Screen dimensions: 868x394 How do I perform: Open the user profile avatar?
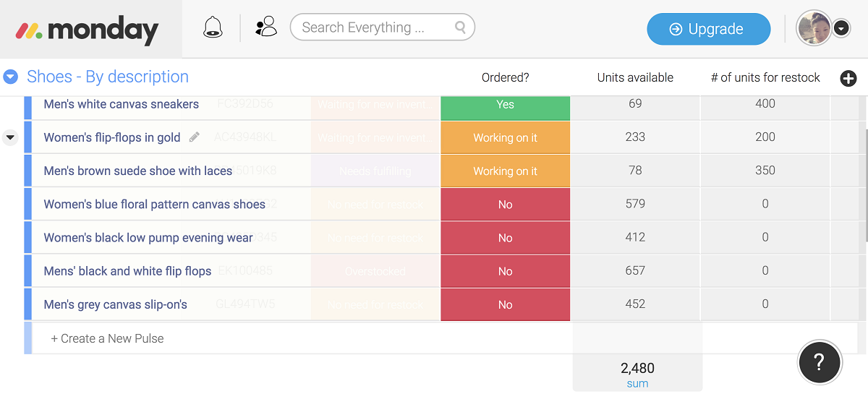pyautogui.click(x=813, y=29)
